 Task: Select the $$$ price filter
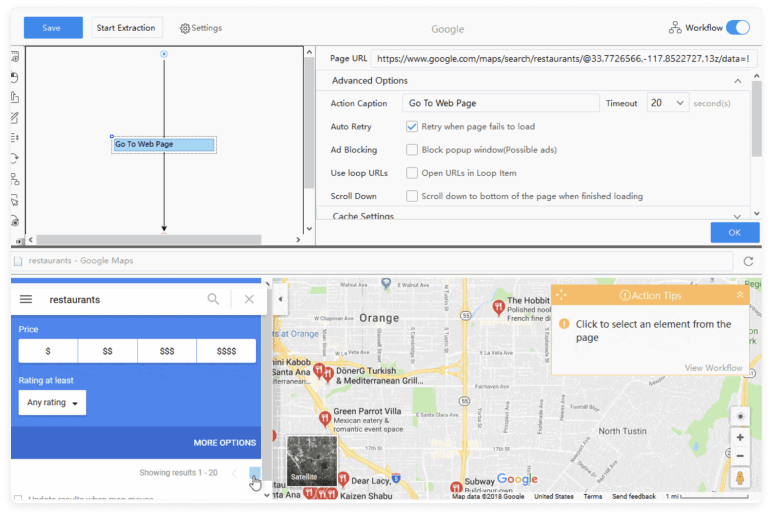pos(167,351)
